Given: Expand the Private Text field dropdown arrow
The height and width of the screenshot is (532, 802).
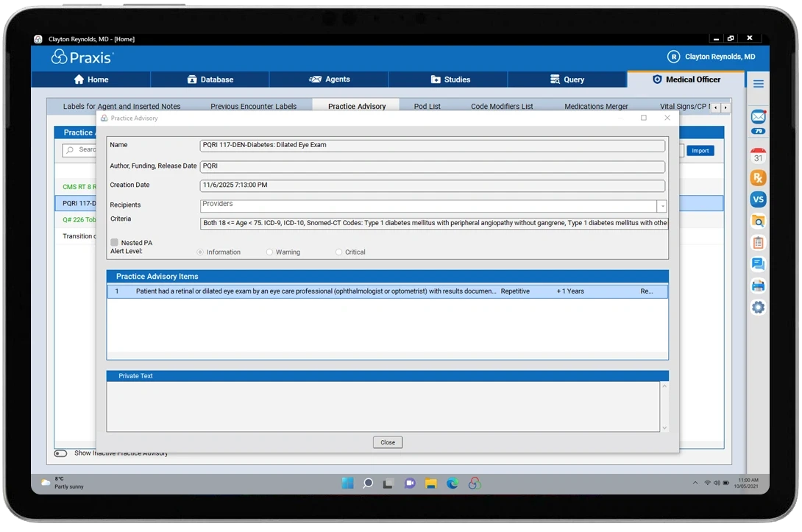Looking at the screenshot, I should point(663,425).
